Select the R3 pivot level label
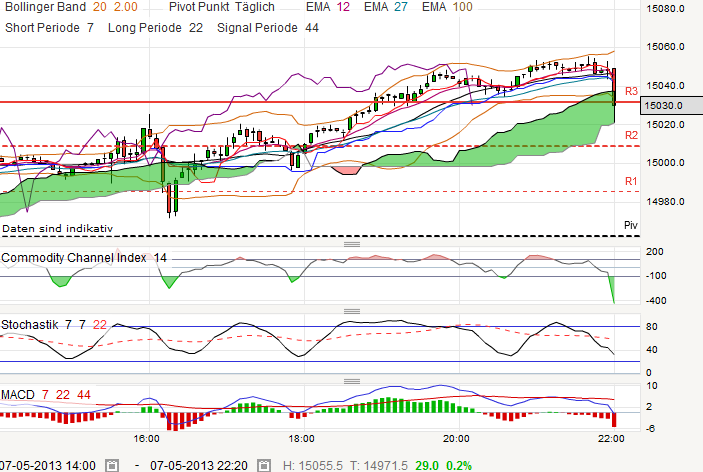 pos(631,91)
